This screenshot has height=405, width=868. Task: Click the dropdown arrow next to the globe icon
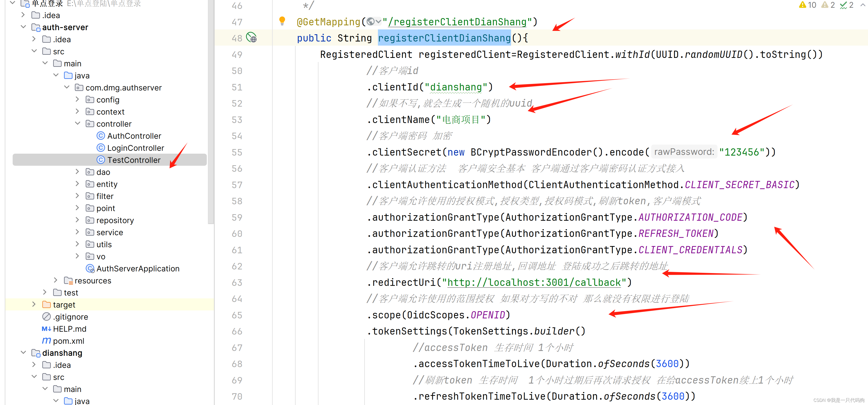tap(378, 22)
